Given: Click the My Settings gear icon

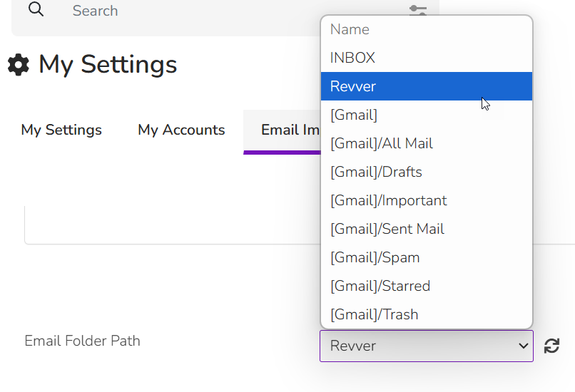Looking at the screenshot, I should (x=19, y=65).
